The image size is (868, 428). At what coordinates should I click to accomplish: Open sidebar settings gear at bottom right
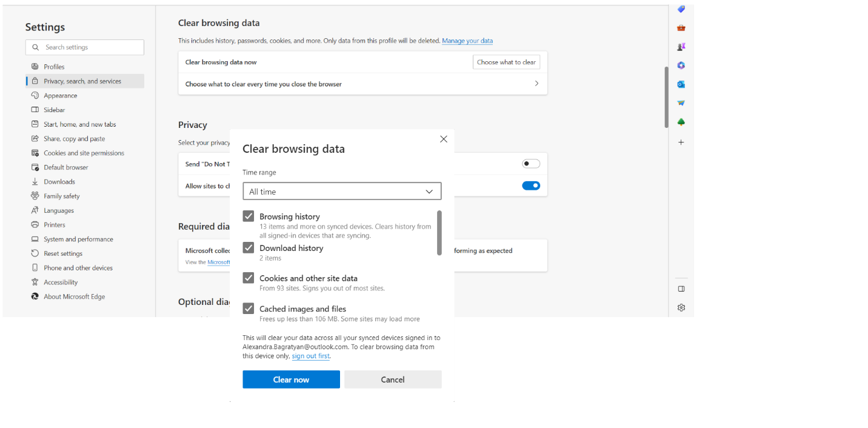tap(681, 307)
